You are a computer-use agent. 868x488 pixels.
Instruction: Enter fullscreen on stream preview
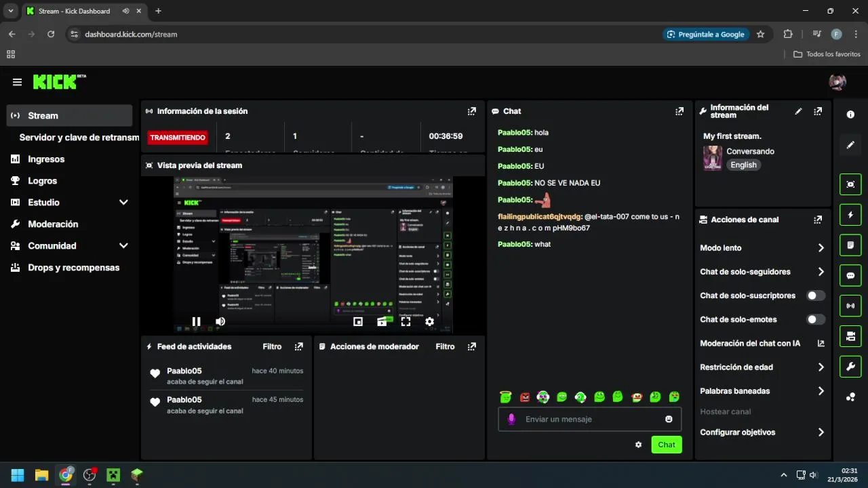[x=406, y=322]
